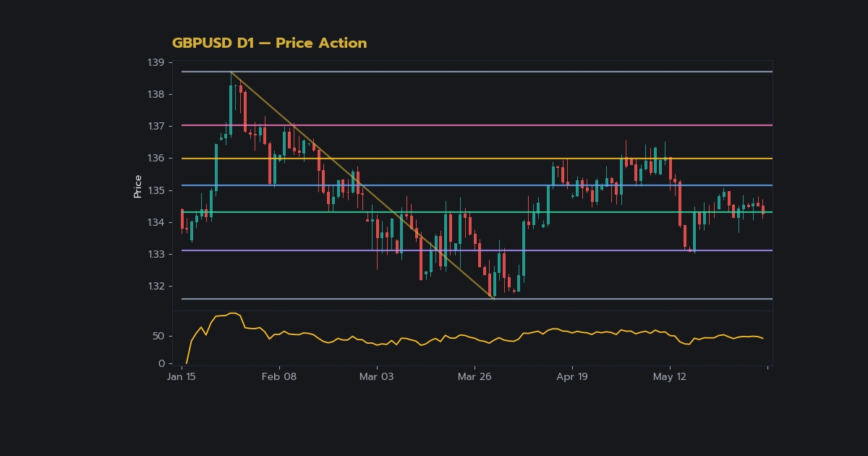The width and height of the screenshot is (868, 456).
Task: Click the oscillator 50 axis label
Action: 158,337
